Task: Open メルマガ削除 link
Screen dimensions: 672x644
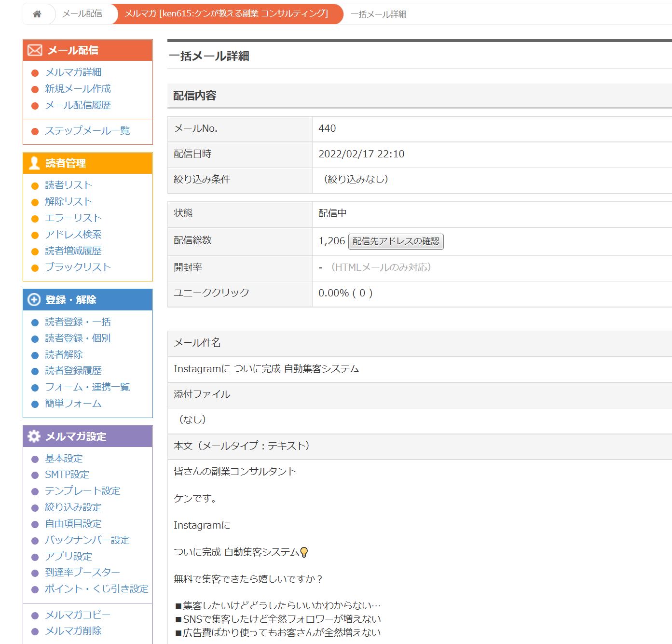Action: 73,631
